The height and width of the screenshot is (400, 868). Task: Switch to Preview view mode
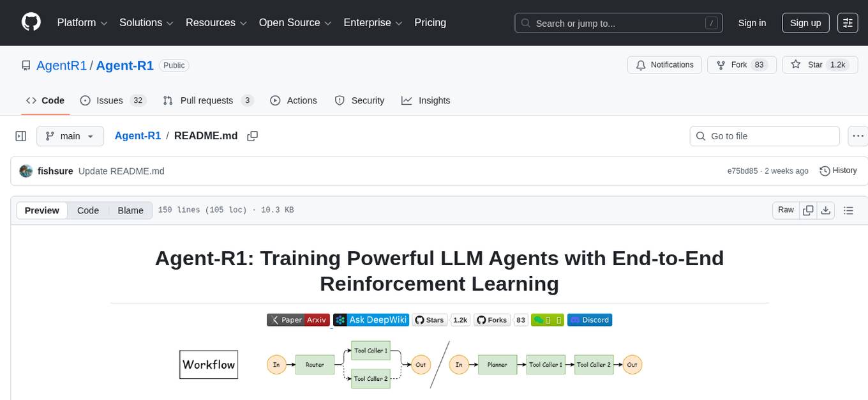42,210
